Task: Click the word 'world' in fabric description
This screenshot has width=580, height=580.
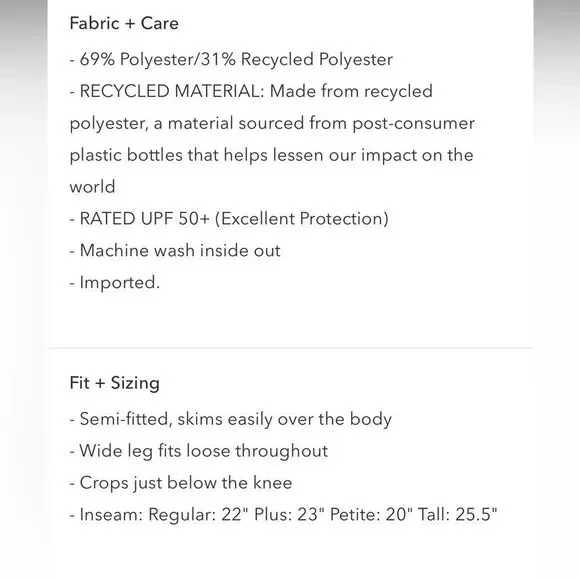Action: 92,187
